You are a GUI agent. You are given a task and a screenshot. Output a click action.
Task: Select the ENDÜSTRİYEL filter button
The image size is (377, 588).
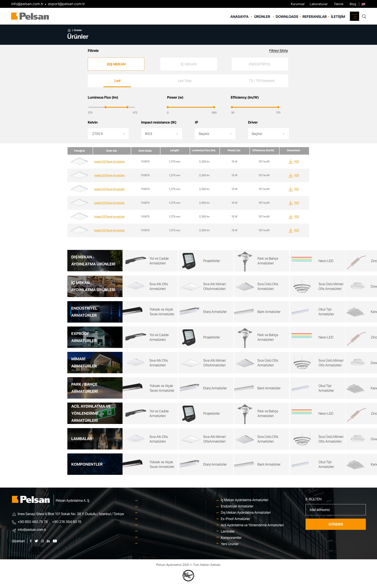point(260,64)
